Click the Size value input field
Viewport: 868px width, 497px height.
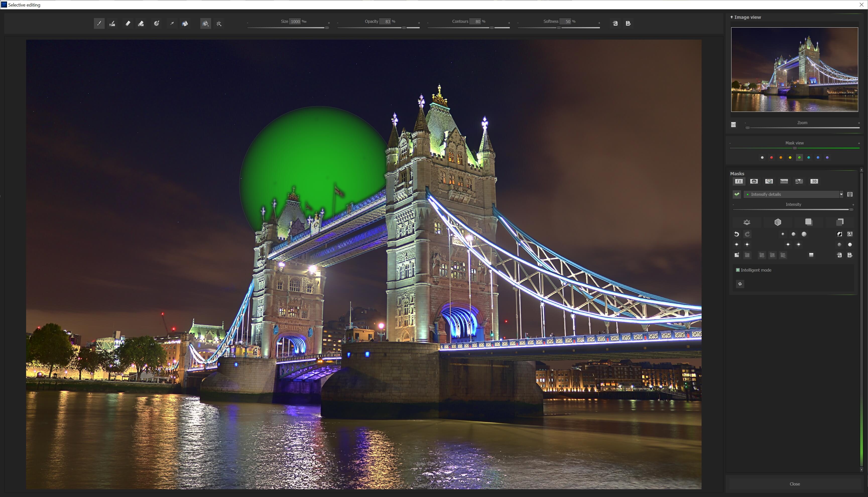(x=295, y=22)
